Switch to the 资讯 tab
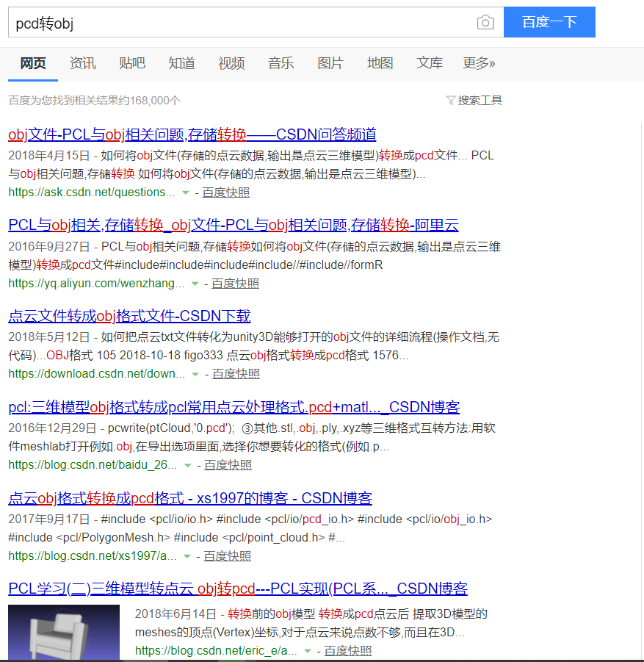 click(83, 63)
